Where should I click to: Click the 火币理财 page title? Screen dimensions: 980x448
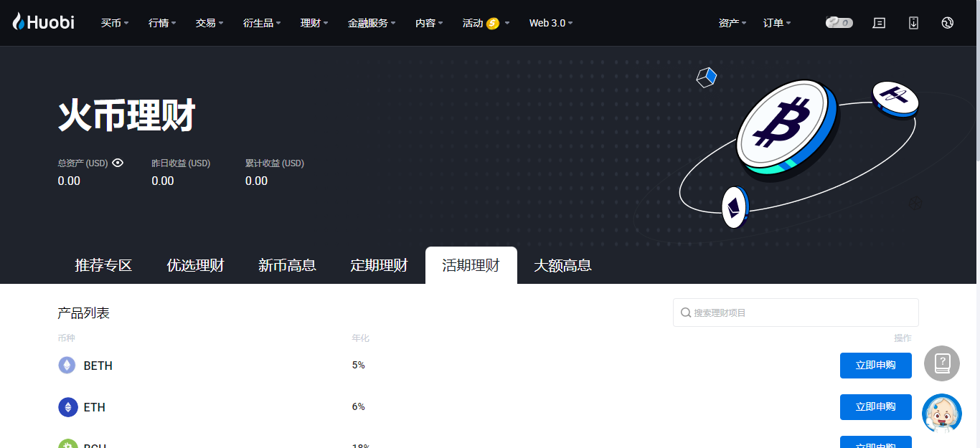point(127,116)
